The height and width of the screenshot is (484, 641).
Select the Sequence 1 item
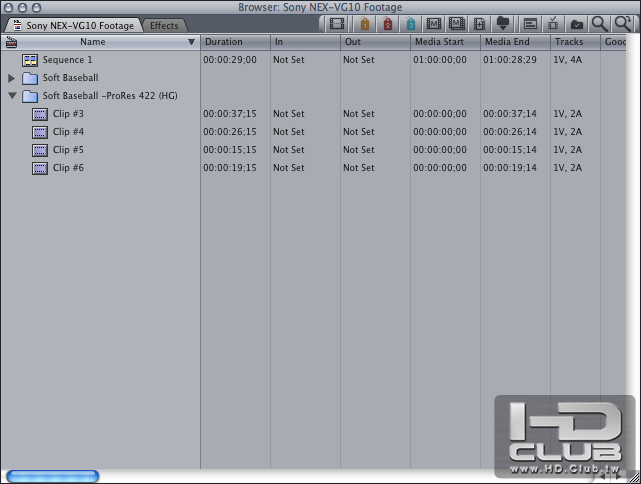point(67,60)
